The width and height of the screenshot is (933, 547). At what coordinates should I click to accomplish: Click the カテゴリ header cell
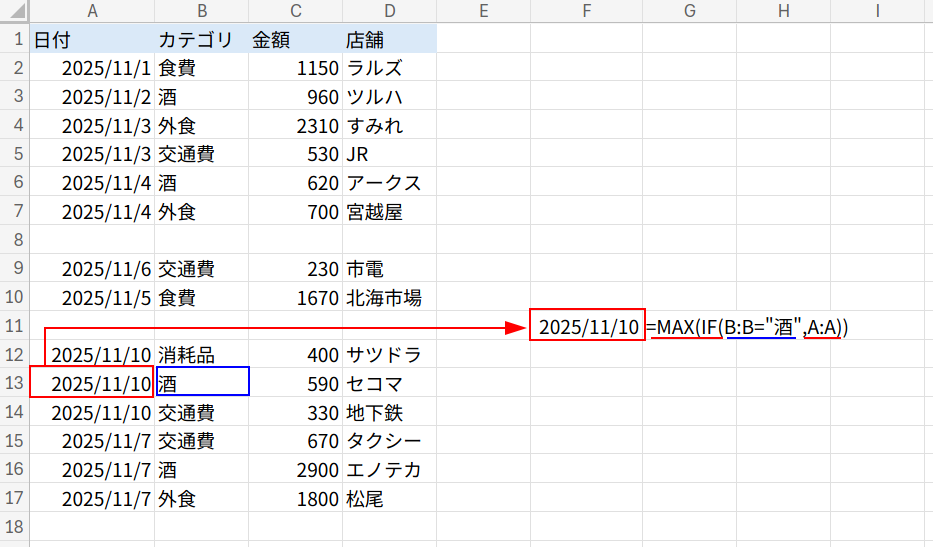(x=201, y=40)
